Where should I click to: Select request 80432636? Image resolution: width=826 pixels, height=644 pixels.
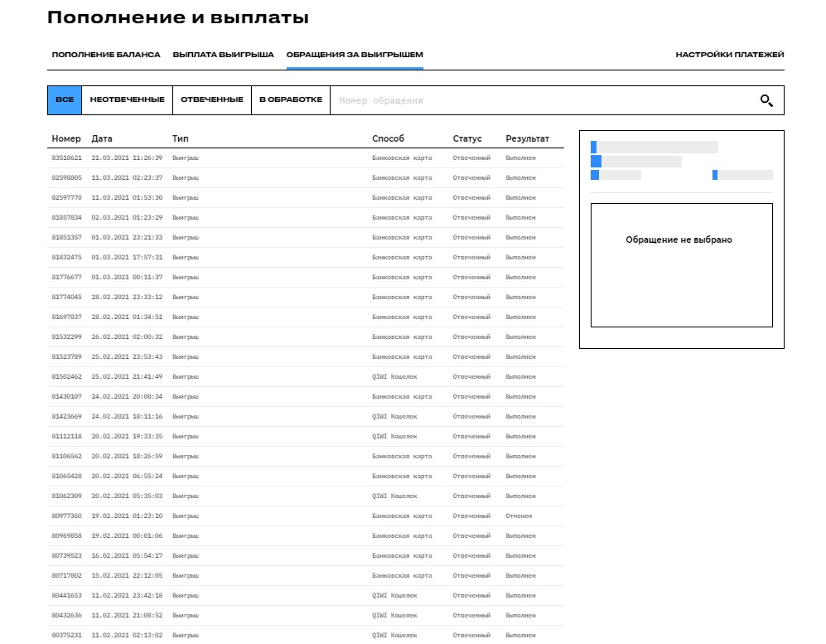click(x=306, y=616)
